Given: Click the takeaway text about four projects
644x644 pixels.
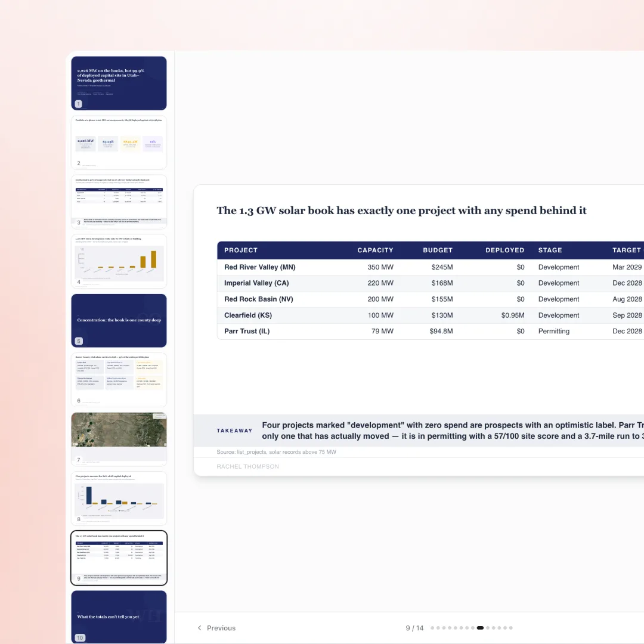Looking at the screenshot, I should click(453, 431).
